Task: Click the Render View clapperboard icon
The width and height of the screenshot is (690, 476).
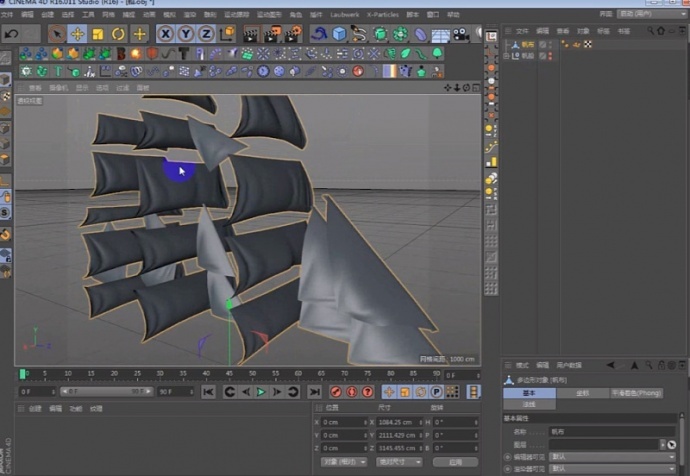Action: point(251,34)
